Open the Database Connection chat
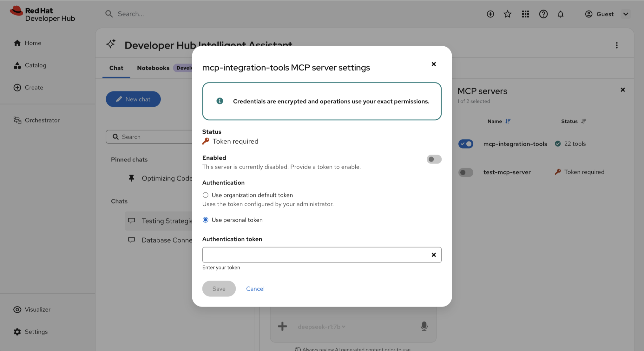Viewport: 644px width, 351px height. tap(159, 240)
